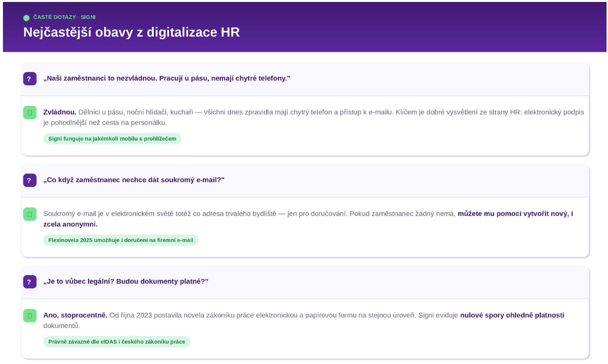Click the green status dot in header
The image size is (608, 364).
(x=26, y=18)
